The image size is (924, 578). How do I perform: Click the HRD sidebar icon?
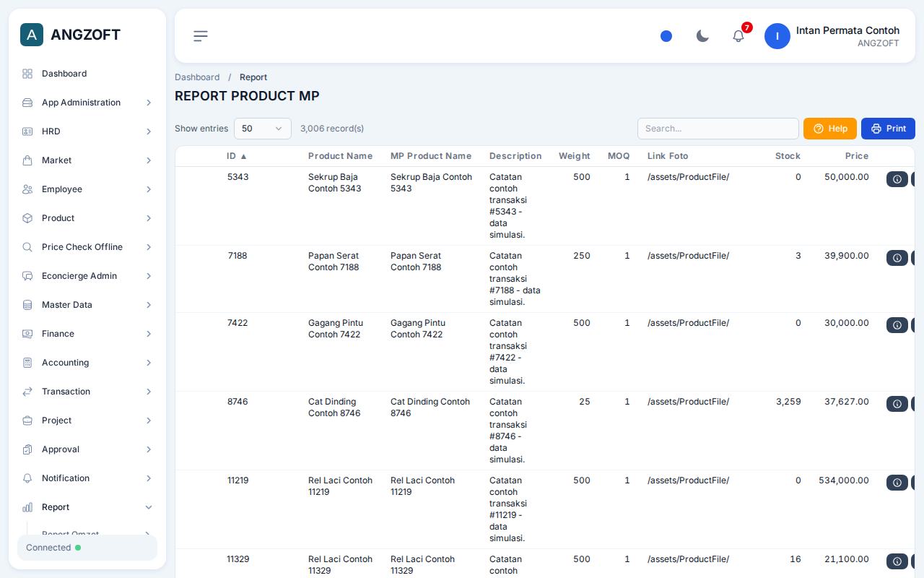pyautogui.click(x=27, y=131)
